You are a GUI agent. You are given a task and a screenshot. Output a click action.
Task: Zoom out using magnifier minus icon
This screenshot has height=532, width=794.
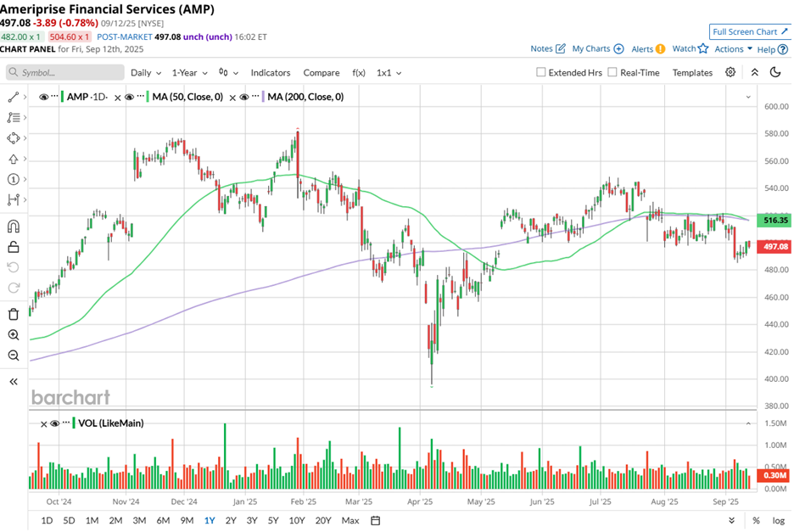14,356
